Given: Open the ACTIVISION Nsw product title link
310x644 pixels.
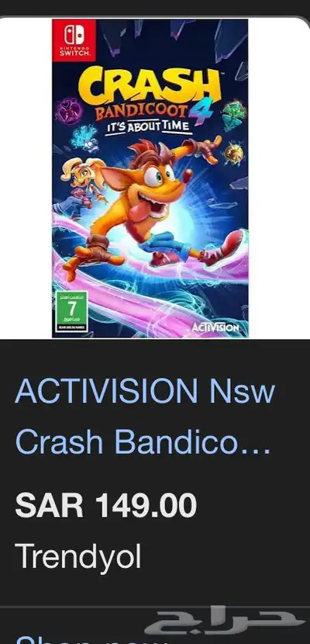Looking at the screenshot, I should [144, 391].
